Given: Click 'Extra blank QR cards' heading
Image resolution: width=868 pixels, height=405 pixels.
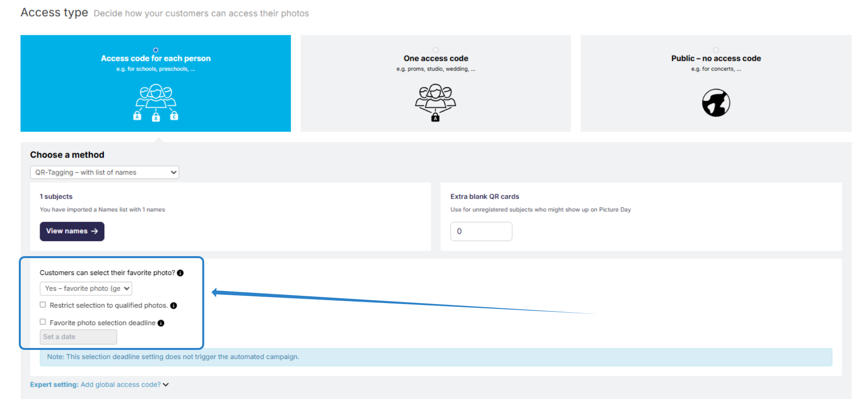Looking at the screenshot, I should tap(485, 197).
